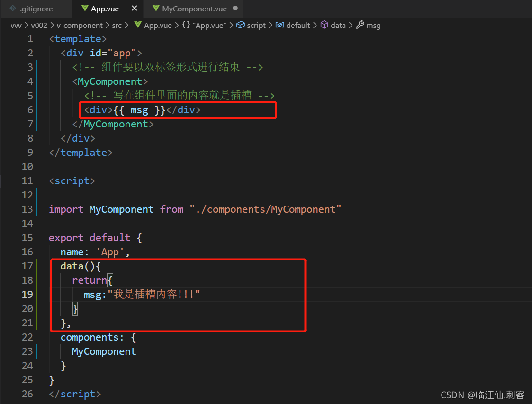Open the msg breadcrumb symbol

pyautogui.click(x=373, y=26)
